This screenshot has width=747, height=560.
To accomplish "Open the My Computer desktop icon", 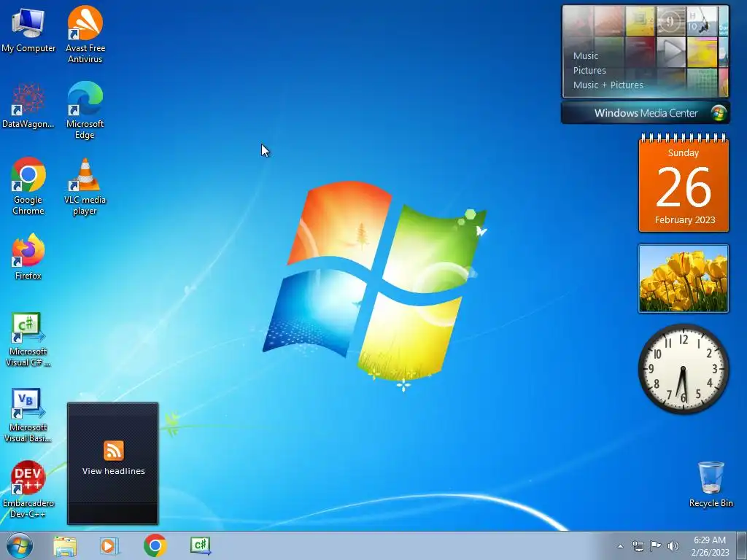I will (28, 29).
